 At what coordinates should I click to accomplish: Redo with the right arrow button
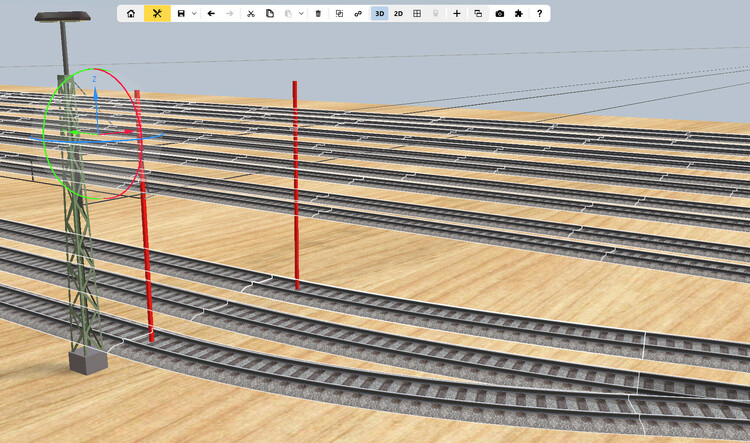coord(230,13)
